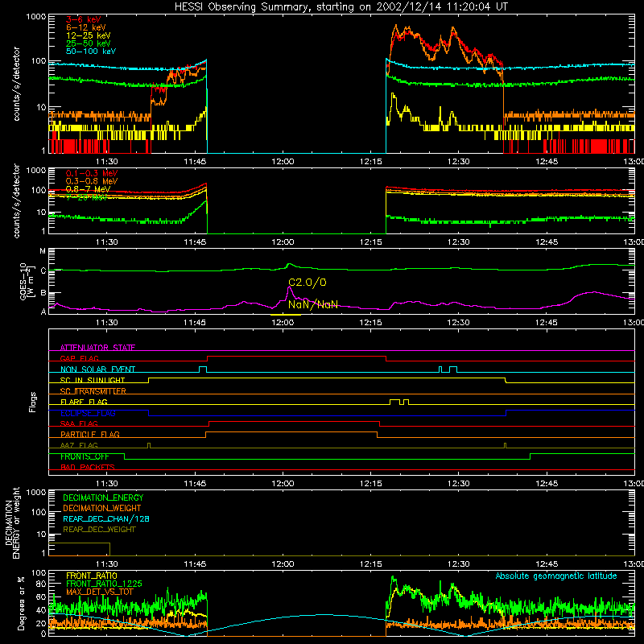Click the C2.0/0 flare class annotation
Viewport: 644px width, 644px height.
click(308, 283)
